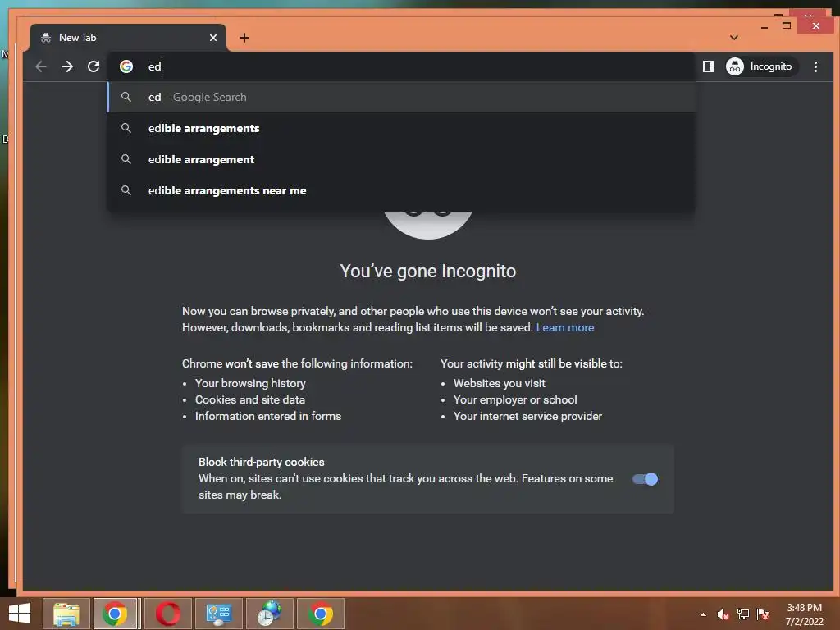Open Chrome three-dot menu
This screenshot has width=840, height=630.
pyautogui.click(x=815, y=66)
